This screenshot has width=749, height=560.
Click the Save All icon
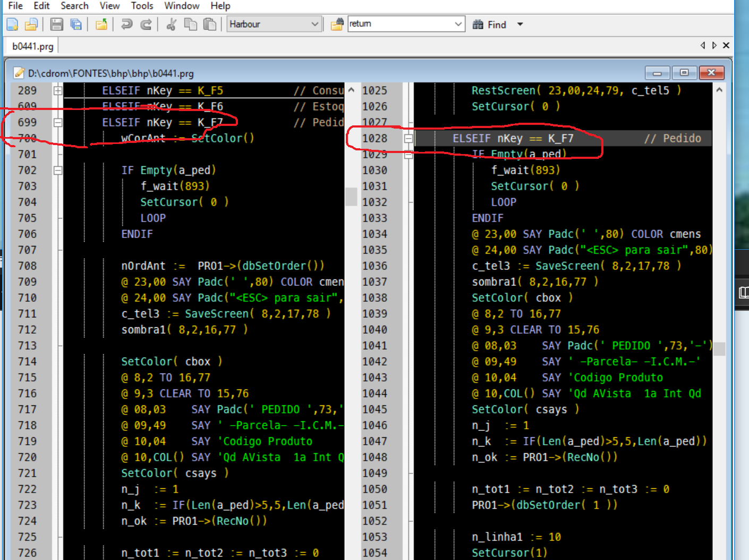76,24
